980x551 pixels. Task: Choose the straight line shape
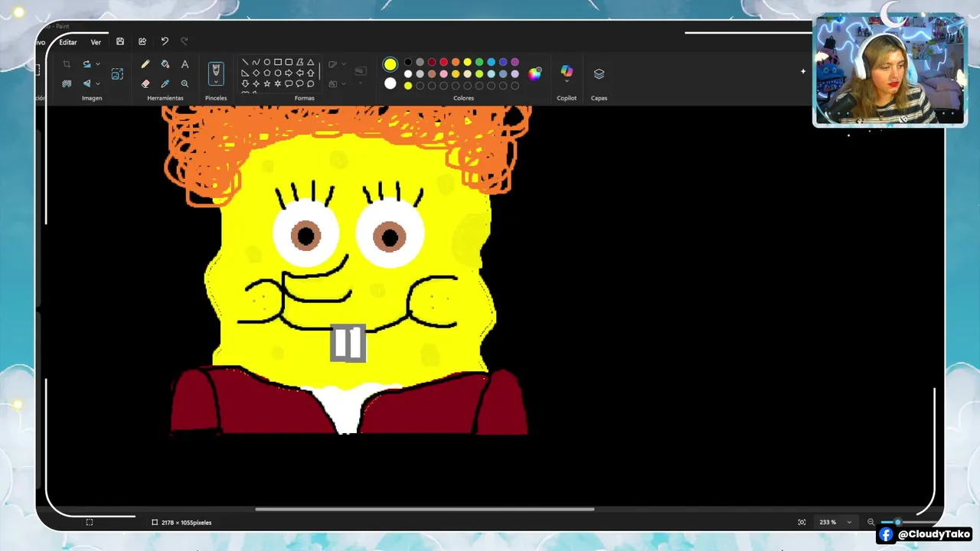(245, 62)
